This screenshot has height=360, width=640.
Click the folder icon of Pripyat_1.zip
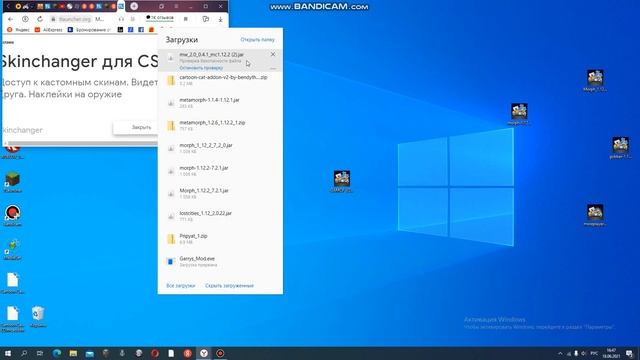click(171, 239)
